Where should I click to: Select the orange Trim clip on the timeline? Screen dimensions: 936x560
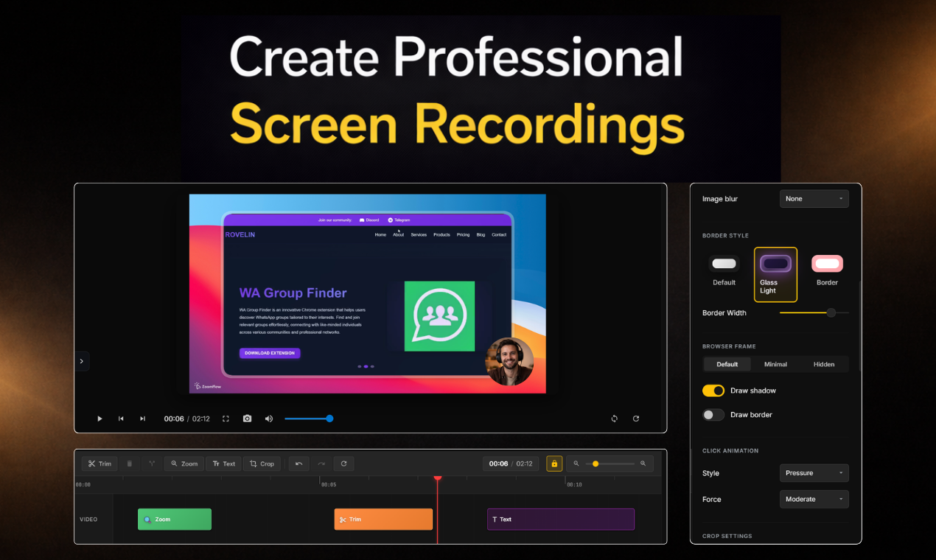[x=383, y=519]
